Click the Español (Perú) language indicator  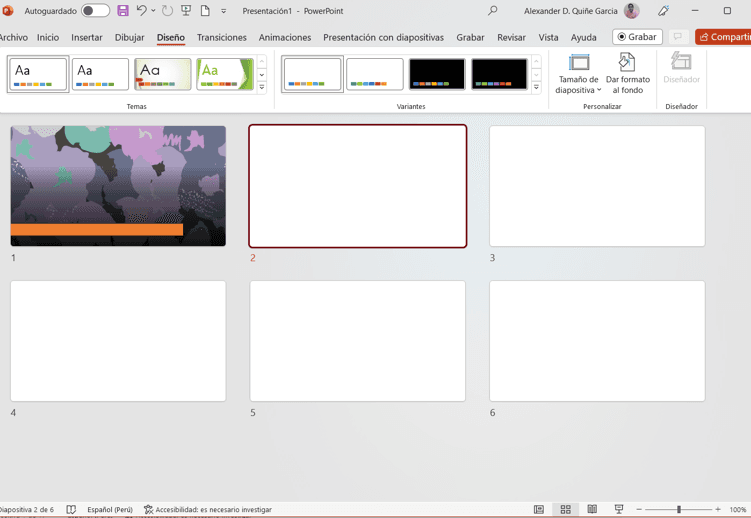pos(110,509)
